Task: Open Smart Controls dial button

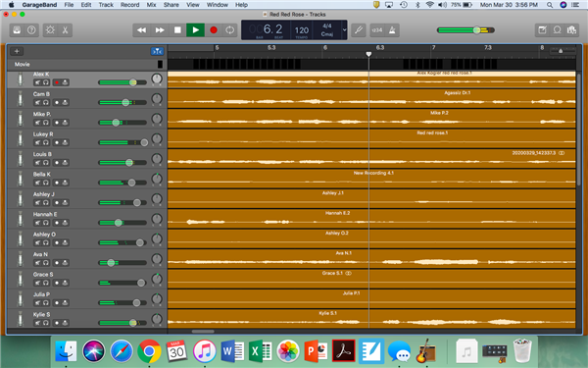Action: click(x=50, y=30)
